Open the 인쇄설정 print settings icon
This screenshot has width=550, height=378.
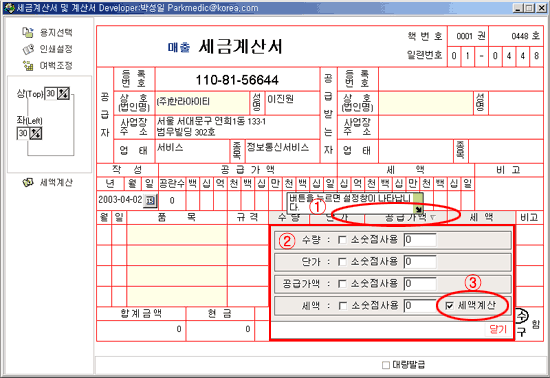coord(28,49)
